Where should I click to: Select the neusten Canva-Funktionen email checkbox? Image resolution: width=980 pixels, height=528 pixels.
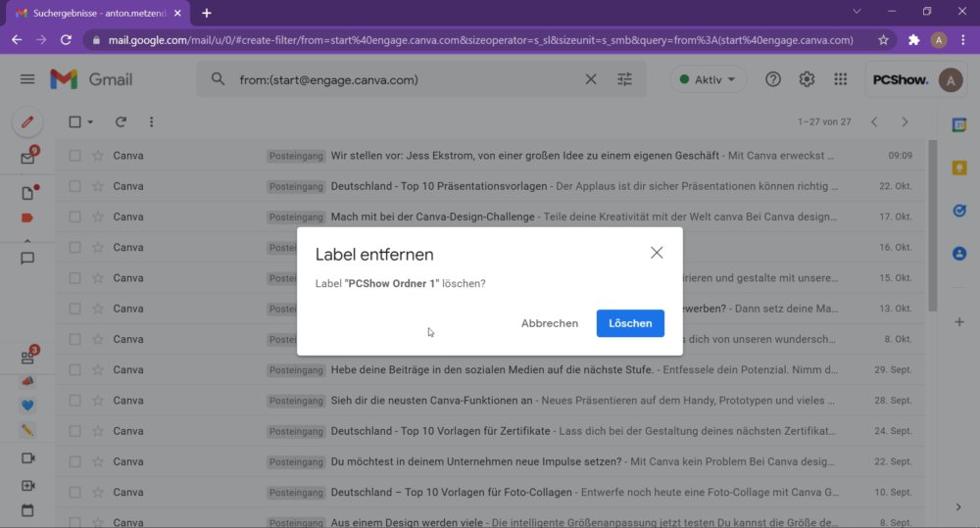[x=75, y=401]
